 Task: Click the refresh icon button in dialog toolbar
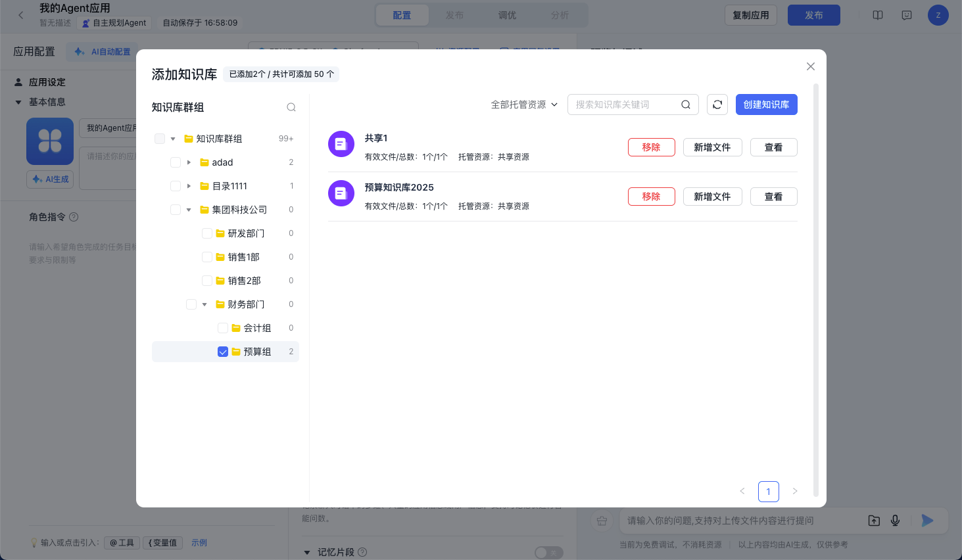click(717, 105)
